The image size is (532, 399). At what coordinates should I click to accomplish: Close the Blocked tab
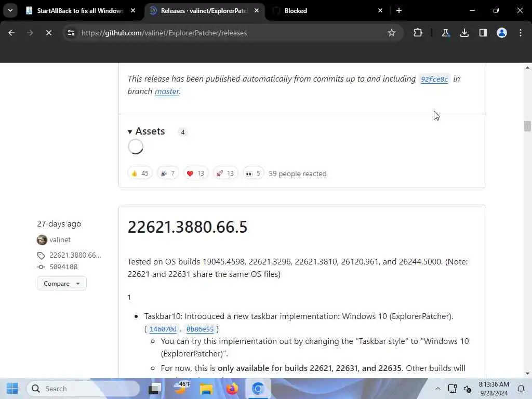click(380, 10)
